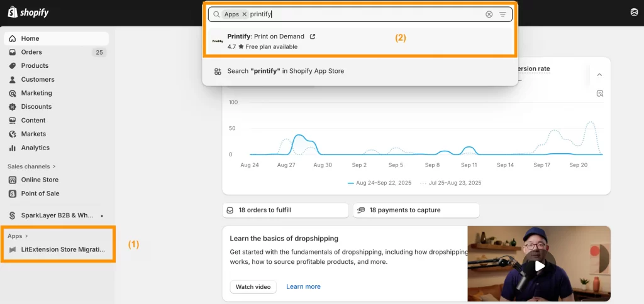644x304 pixels.
Task: Click the 18 payments to capture button
Action: click(416, 210)
